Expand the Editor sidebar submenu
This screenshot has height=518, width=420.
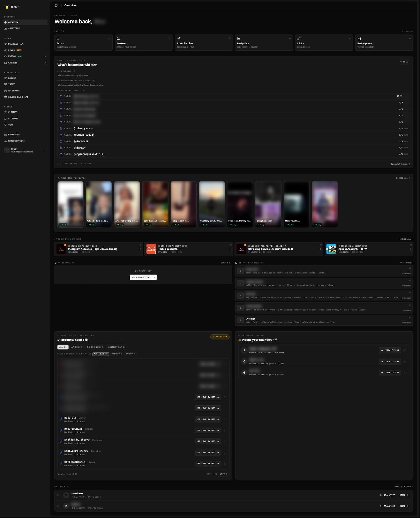click(x=45, y=57)
